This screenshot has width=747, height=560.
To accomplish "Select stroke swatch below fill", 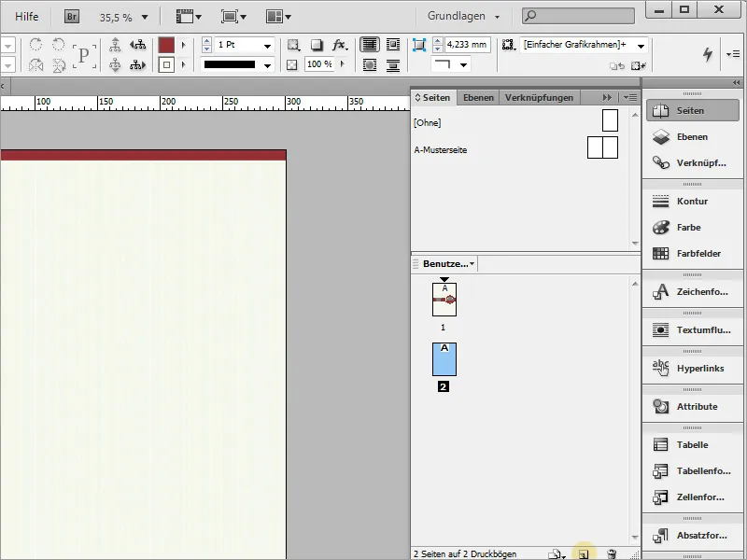I will tap(166, 64).
